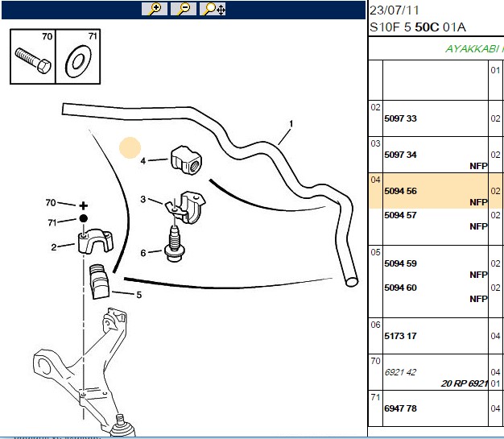Select clamp callout 3 in diagram
The height and width of the screenshot is (439, 504).
[x=143, y=200]
